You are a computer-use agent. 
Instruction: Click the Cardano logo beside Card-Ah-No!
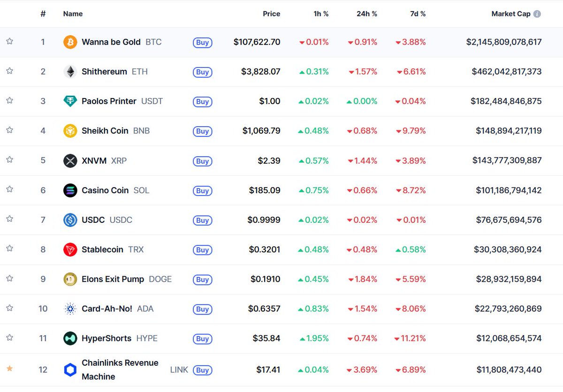(70, 309)
